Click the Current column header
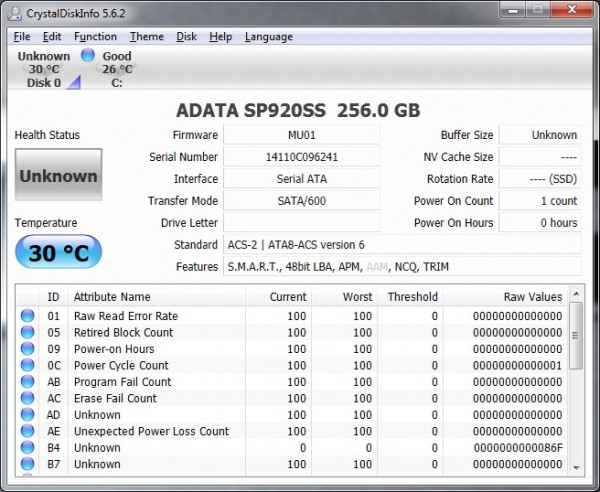The image size is (600, 492). click(x=278, y=297)
